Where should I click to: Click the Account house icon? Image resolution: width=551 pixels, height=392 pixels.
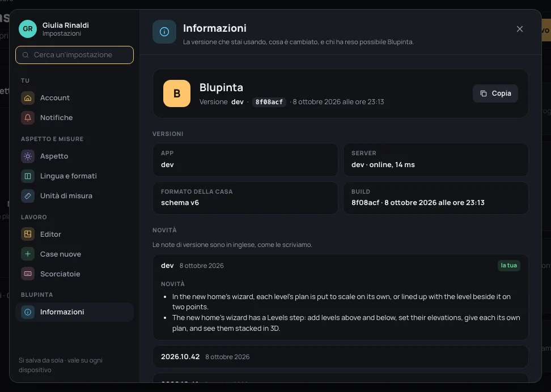(x=28, y=98)
